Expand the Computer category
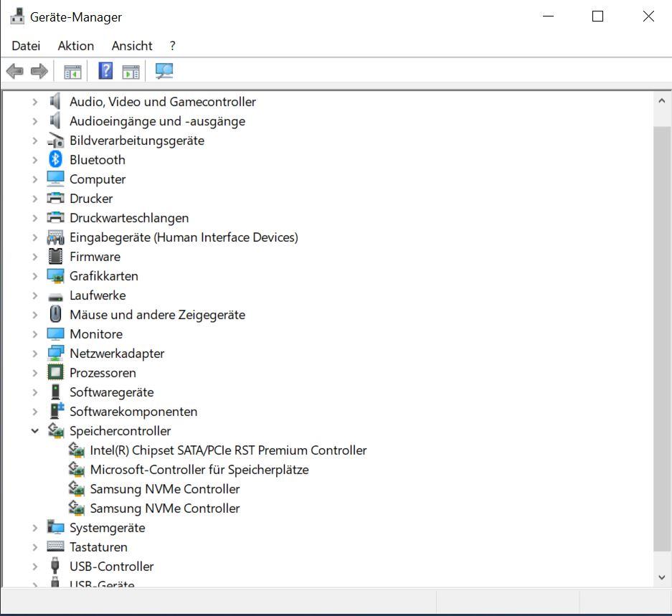This screenshot has width=672, height=616. [34, 179]
